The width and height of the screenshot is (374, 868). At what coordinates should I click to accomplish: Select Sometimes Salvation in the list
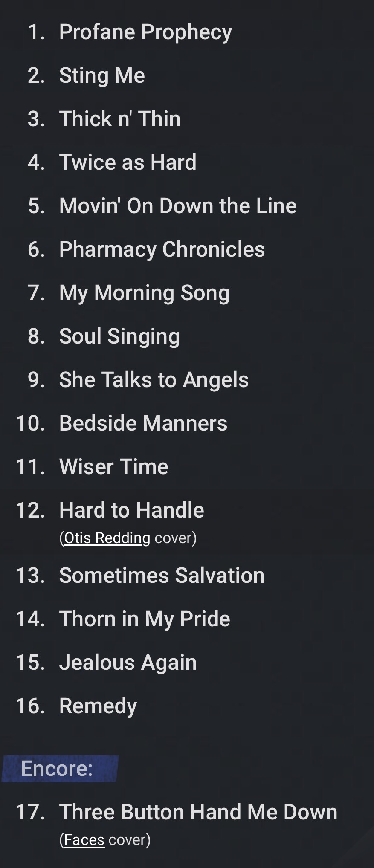click(x=162, y=576)
